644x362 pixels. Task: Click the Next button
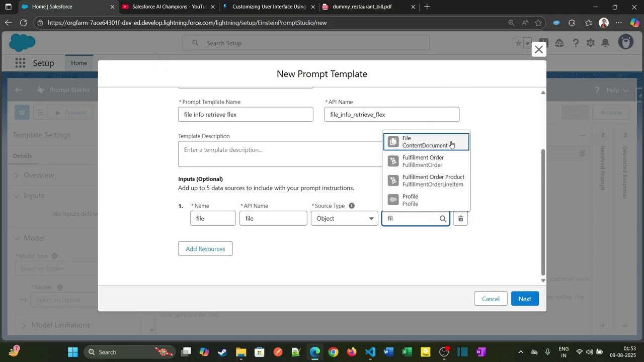(525, 299)
